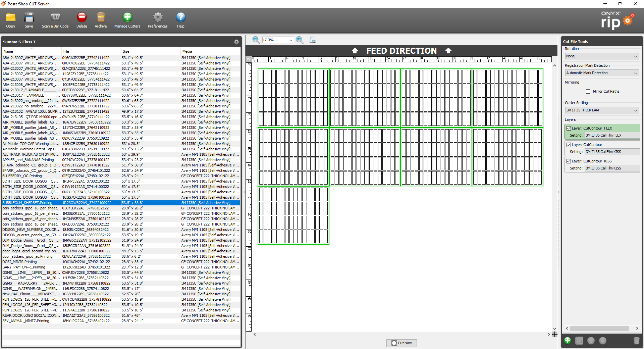
Task: Open CutContour KISS layer Setting dropdown
Action: [612, 168]
